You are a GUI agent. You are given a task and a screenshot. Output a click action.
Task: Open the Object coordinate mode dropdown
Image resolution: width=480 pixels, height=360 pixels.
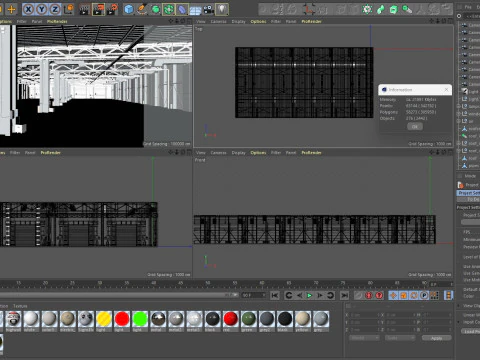(364, 338)
